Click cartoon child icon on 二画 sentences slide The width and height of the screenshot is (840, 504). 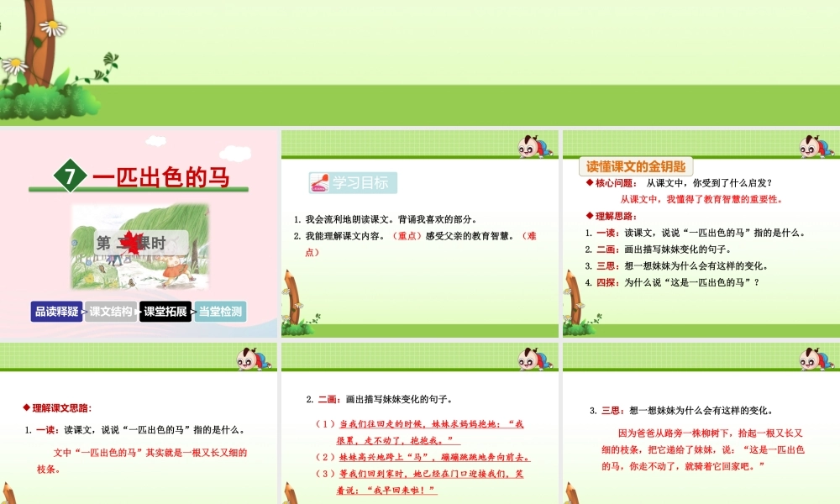coord(535,359)
